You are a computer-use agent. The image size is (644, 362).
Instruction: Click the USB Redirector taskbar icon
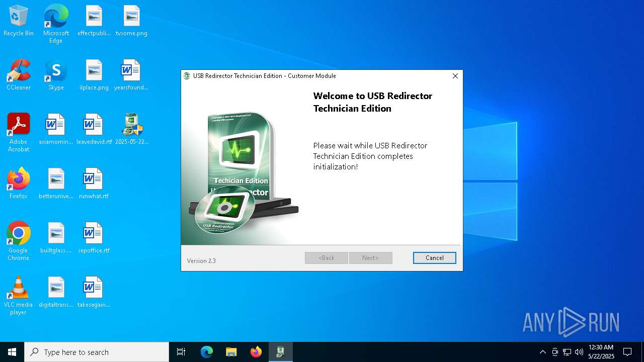[281, 352]
